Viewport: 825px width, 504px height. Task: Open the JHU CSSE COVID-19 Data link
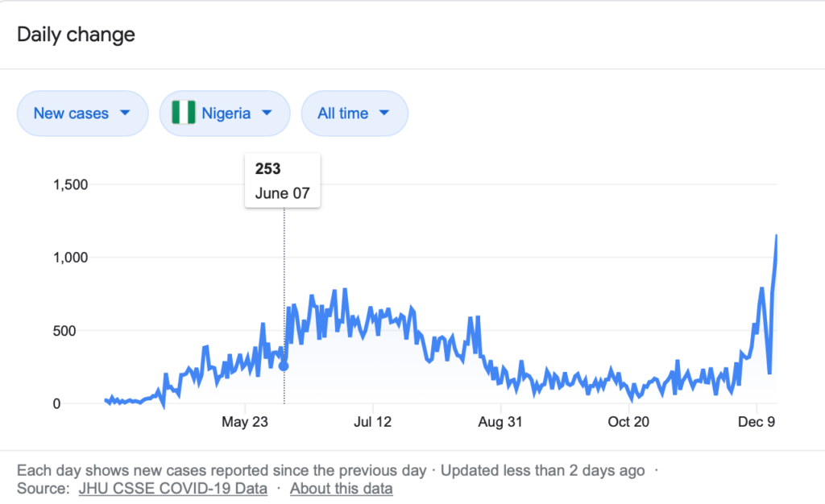tap(172, 488)
